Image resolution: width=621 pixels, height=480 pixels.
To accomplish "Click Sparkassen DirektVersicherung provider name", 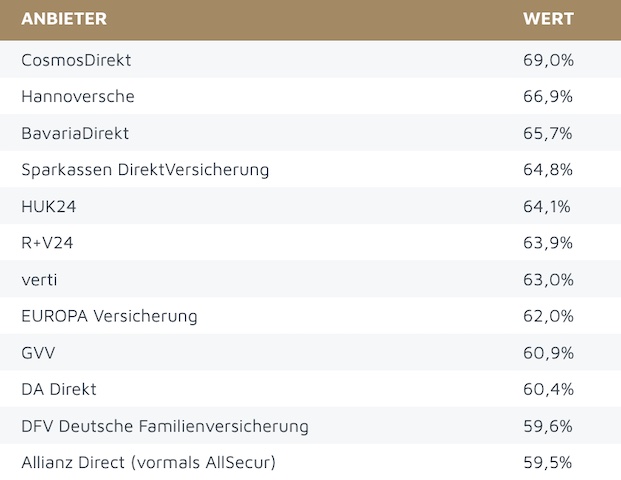I will (x=145, y=170).
